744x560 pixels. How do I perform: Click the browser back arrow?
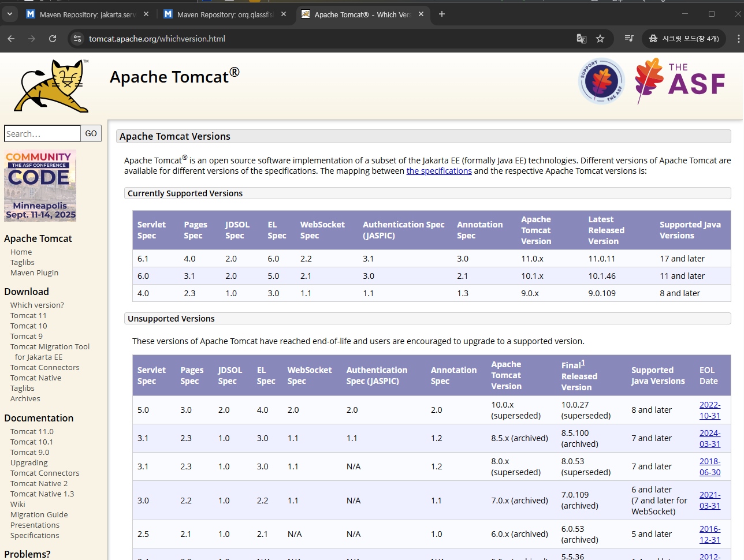[x=11, y=39]
